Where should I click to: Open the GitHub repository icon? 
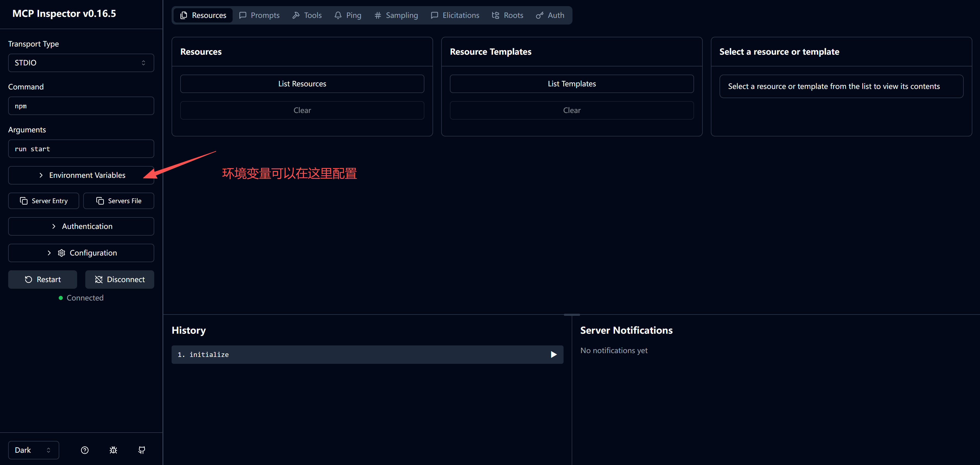coord(141,450)
